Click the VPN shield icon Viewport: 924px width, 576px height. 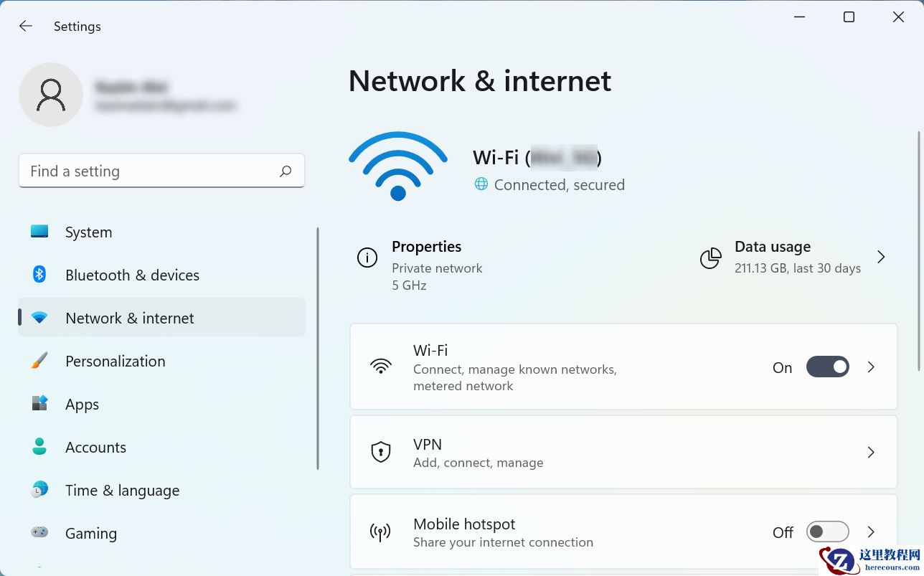pyautogui.click(x=380, y=452)
